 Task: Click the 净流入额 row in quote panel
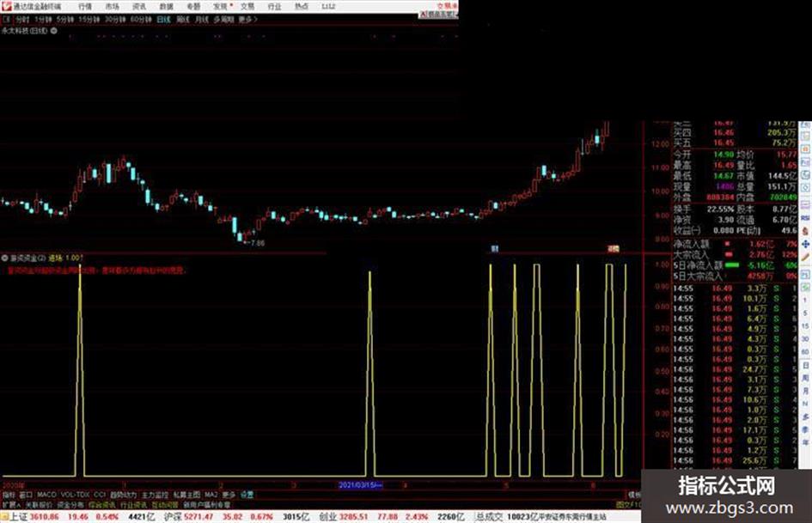click(x=735, y=244)
